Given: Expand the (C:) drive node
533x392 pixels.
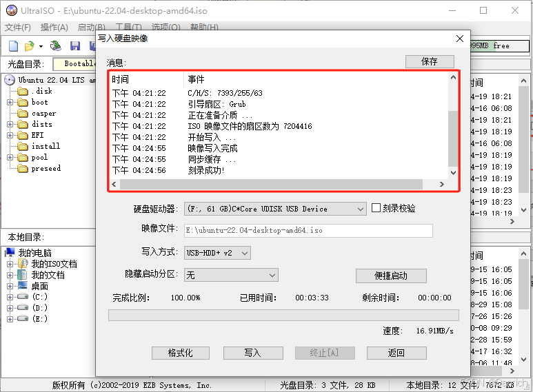Looking at the screenshot, I should [10, 297].
